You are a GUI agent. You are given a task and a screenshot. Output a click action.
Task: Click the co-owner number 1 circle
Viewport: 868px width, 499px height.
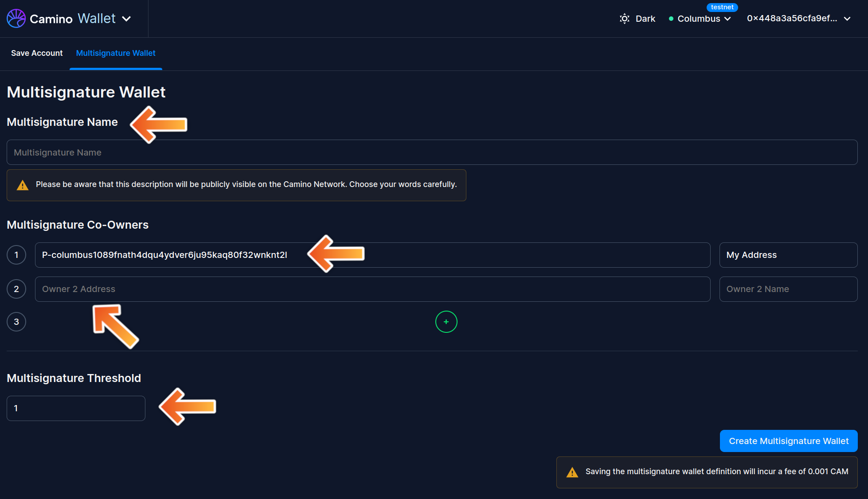coord(16,255)
